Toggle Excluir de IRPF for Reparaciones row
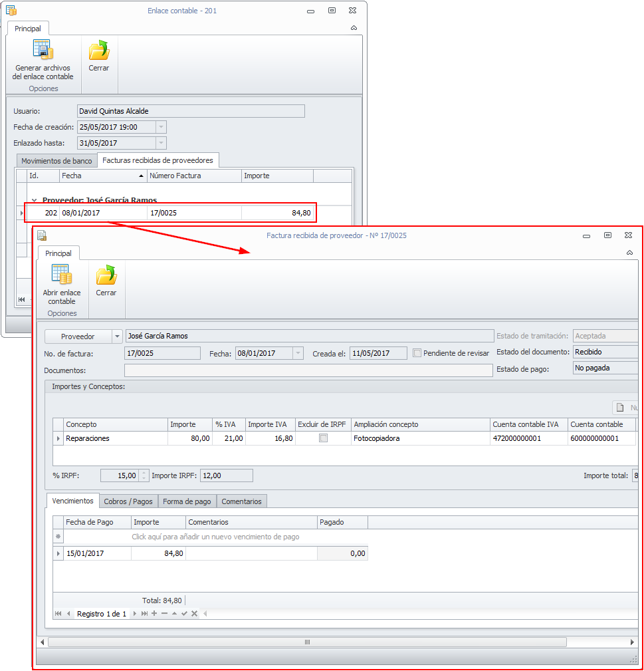Viewport: 644px width, 671px height. [323, 438]
